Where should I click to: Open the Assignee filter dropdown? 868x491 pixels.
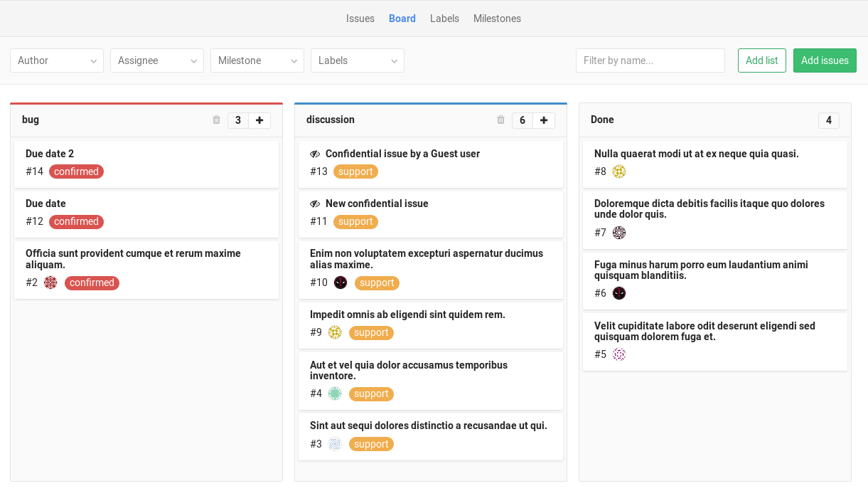click(x=156, y=60)
